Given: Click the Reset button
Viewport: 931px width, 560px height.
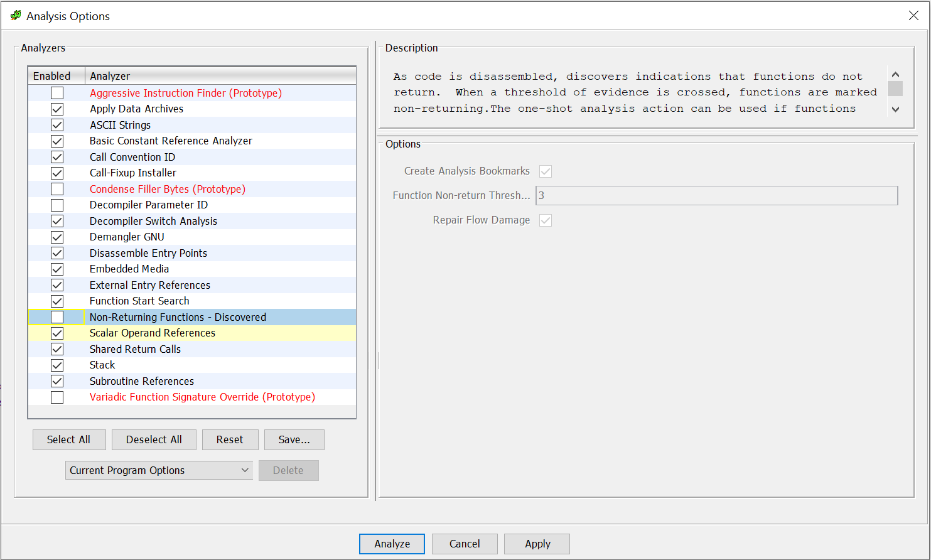Looking at the screenshot, I should pyautogui.click(x=230, y=439).
